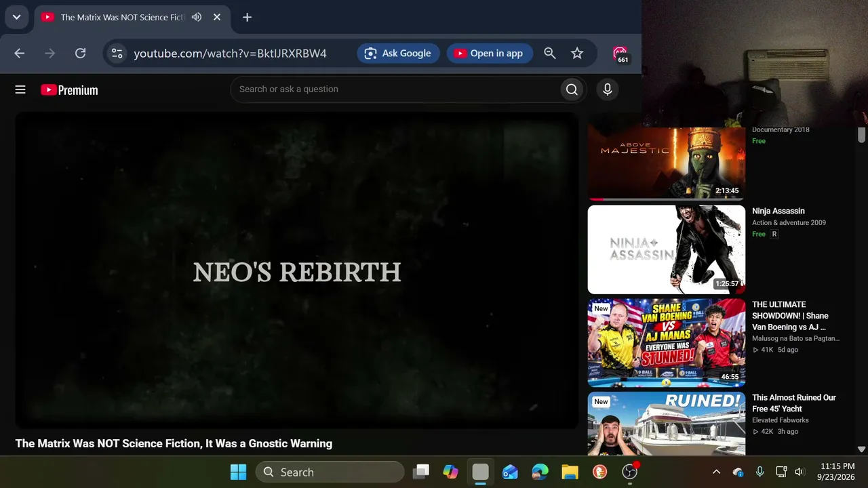Click the Matrix tab title
The height and width of the screenshot is (488, 868).
[x=123, y=17]
